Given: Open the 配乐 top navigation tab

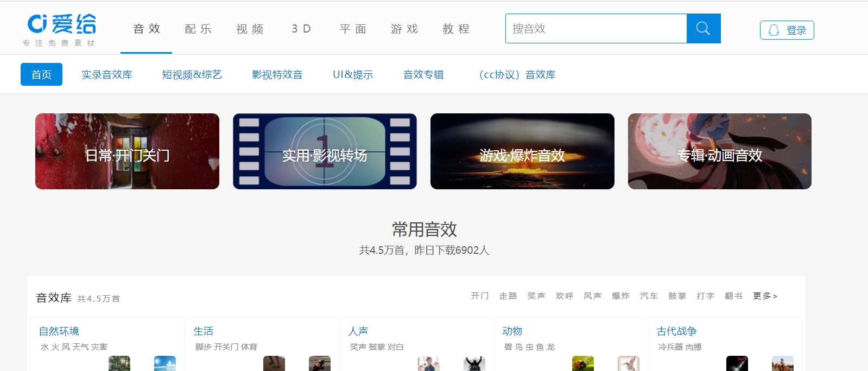Looking at the screenshot, I should pos(198,29).
